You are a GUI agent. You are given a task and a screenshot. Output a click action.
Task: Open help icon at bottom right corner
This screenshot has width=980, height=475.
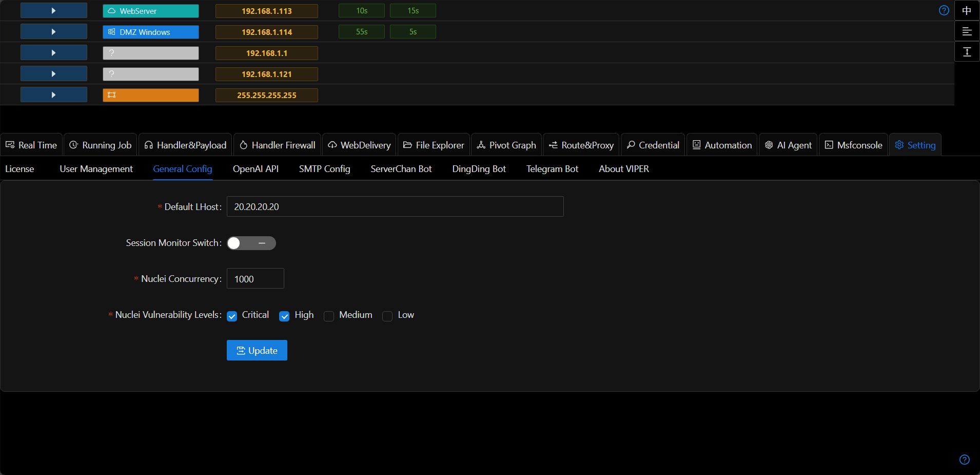tap(965, 460)
